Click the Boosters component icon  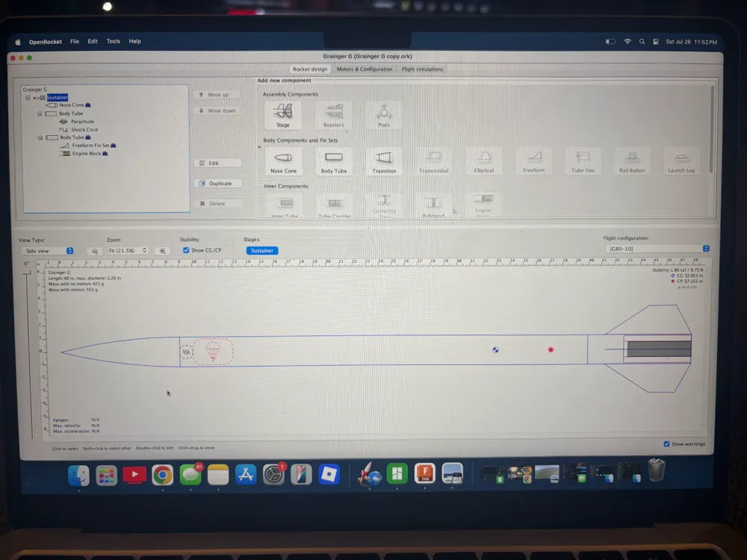(333, 115)
